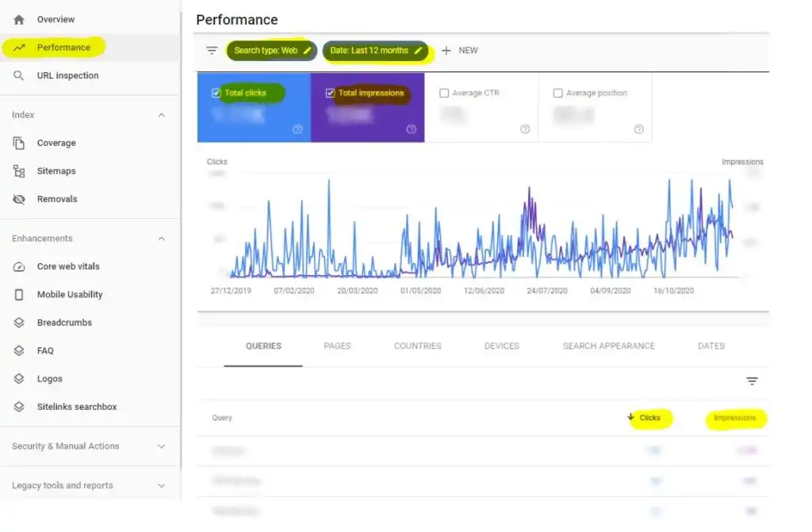Select Core web vitals gauge icon
812x532 pixels.
click(x=19, y=266)
